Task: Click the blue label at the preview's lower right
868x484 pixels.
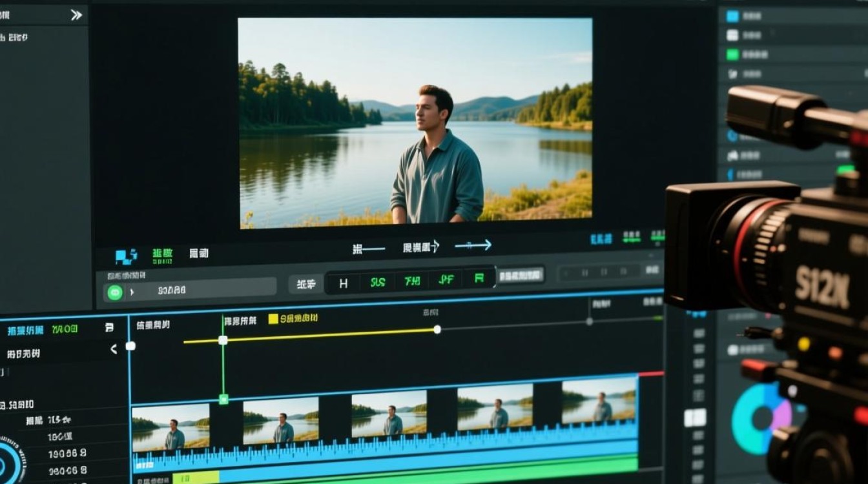Action: coord(601,239)
